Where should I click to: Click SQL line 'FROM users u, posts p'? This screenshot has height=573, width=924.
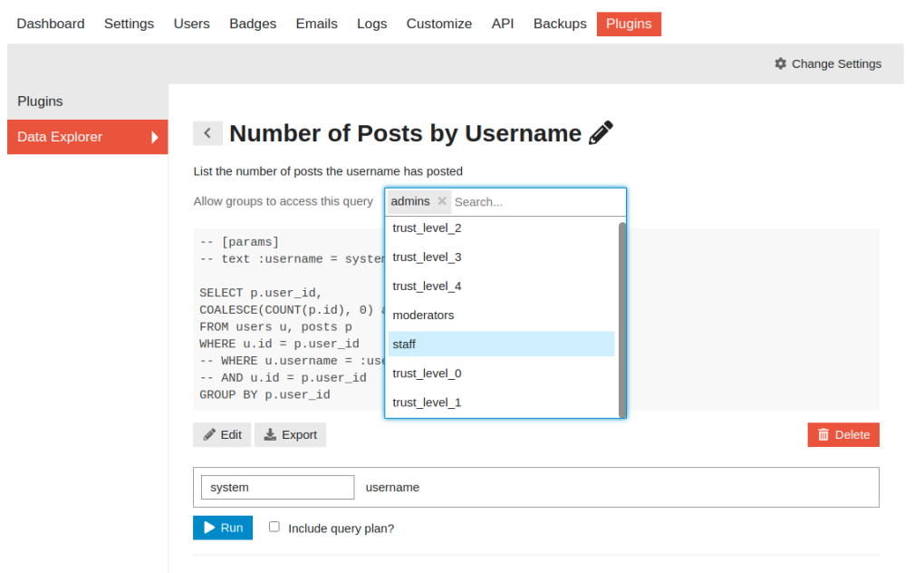pos(275,326)
